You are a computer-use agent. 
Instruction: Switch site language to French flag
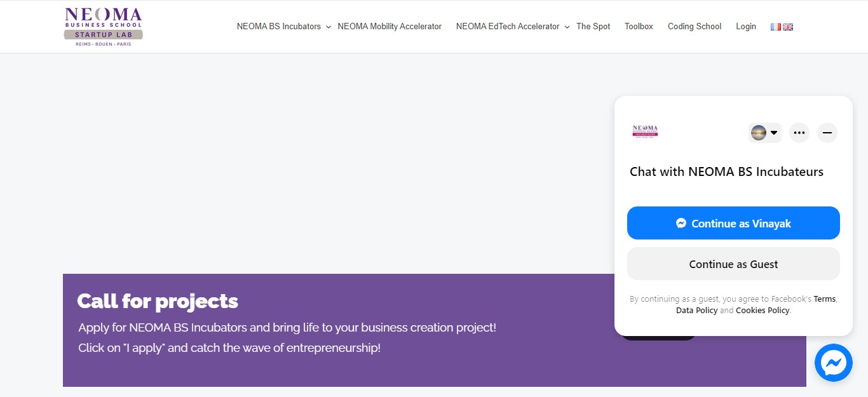coord(775,27)
